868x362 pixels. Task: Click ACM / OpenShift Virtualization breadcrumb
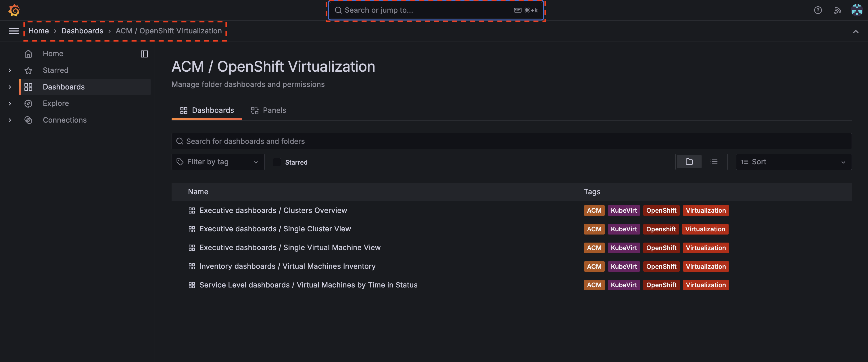pos(169,31)
